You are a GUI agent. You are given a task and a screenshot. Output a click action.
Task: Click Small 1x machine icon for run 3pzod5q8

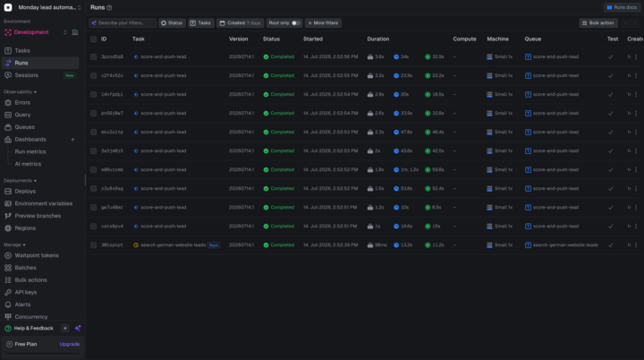pyautogui.click(x=489, y=56)
